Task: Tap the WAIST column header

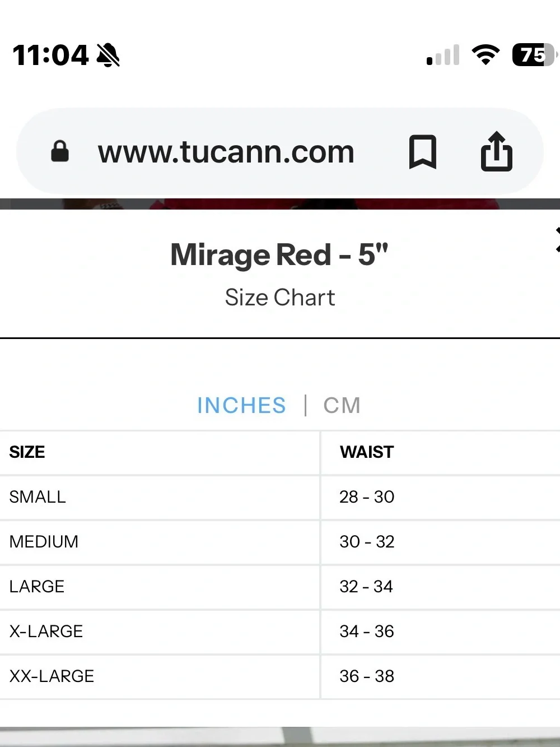Action: (367, 452)
